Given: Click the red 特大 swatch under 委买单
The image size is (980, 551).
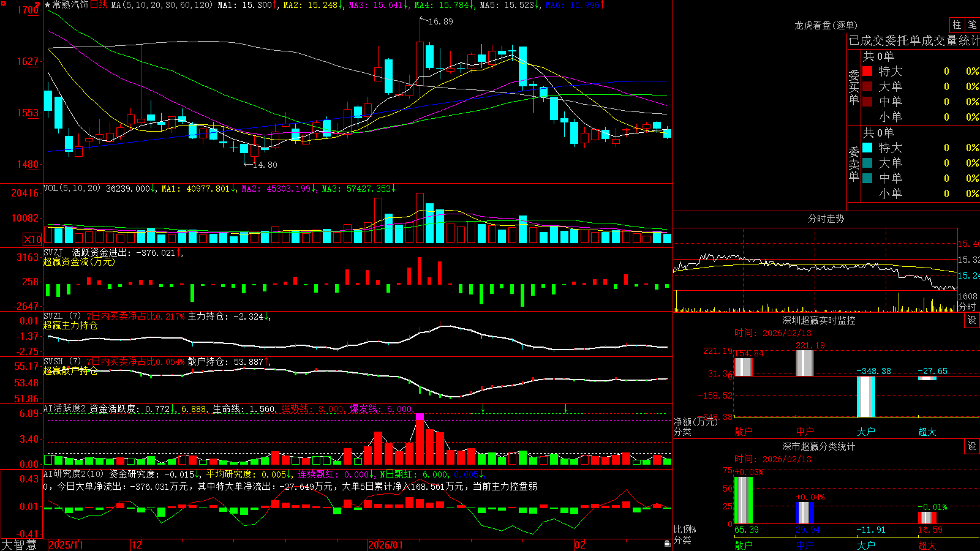Looking at the screenshot, I should [867, 71].
